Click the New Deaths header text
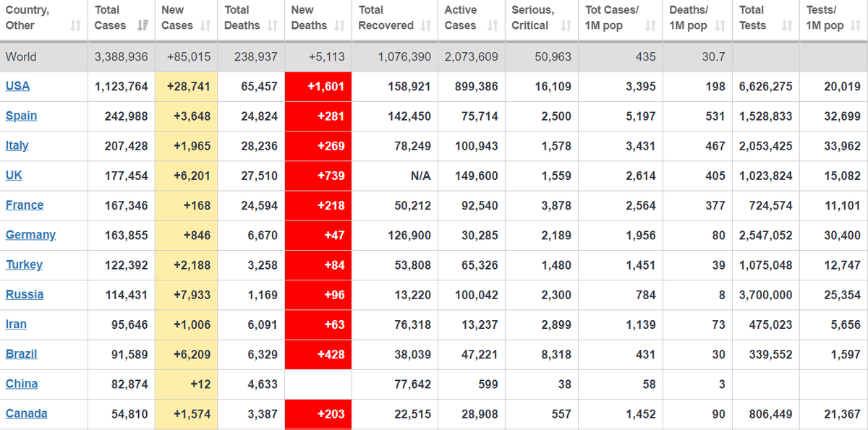868x430 pixels. pyautogui.click(x=310, y=17)
